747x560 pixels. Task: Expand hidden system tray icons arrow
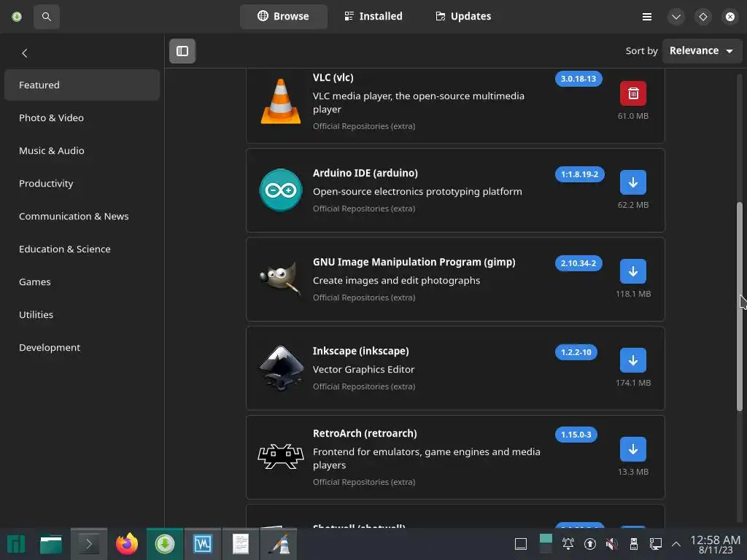676,544
